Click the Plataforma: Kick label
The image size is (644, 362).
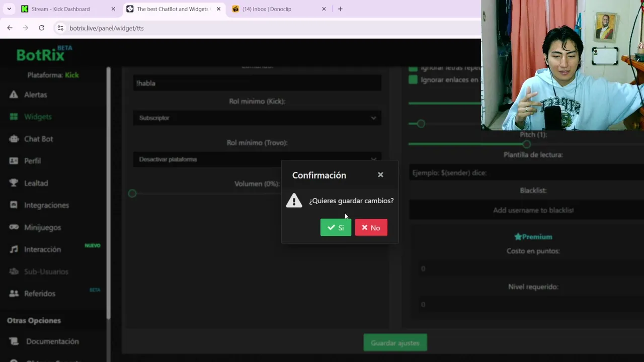[x=53, y=75]
